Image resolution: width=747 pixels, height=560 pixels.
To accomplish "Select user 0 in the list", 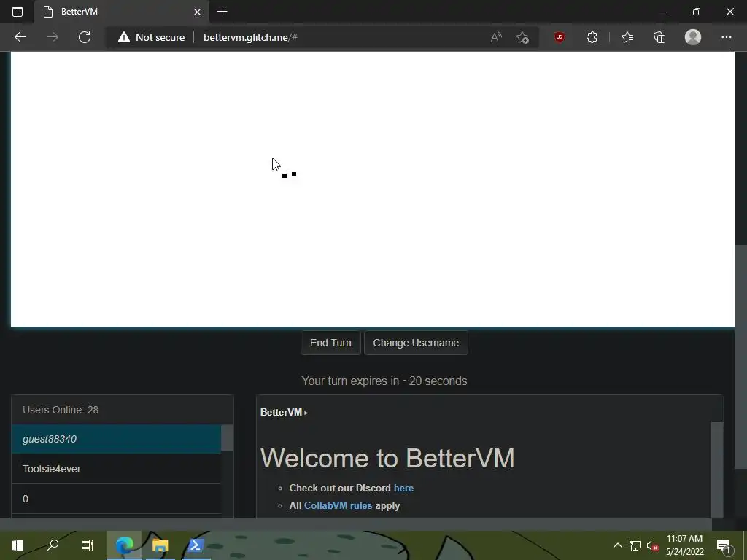I will pyautogui.click(x=116, y=499).
